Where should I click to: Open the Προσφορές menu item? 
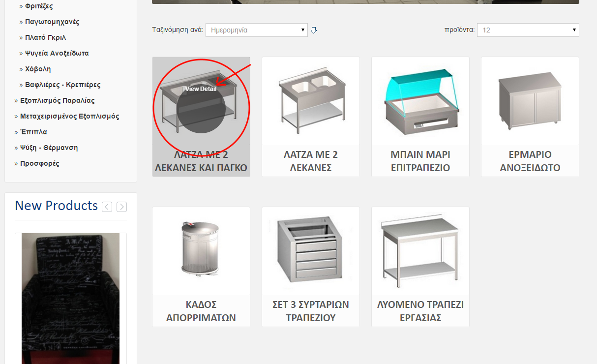[x=39, y=163]
